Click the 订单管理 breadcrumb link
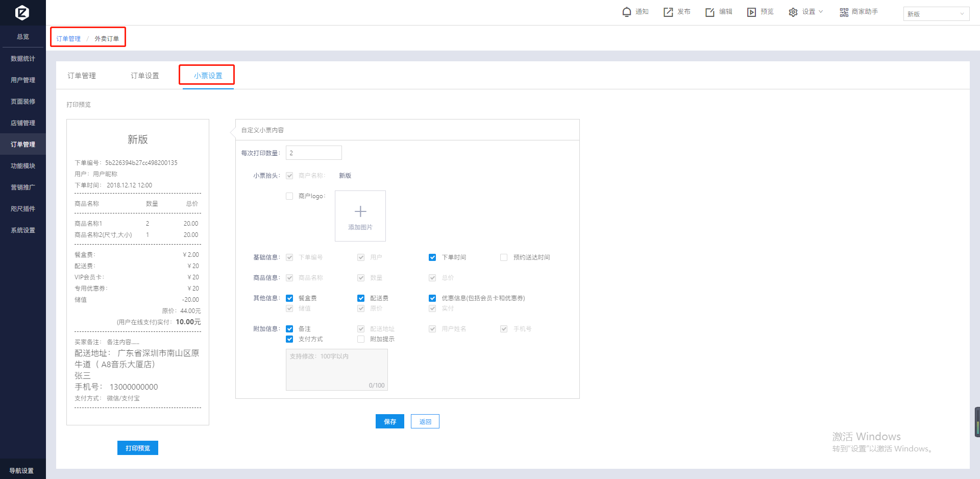This screenshot has width=980, height=479. pyautogui.click(x=68, y=39)
